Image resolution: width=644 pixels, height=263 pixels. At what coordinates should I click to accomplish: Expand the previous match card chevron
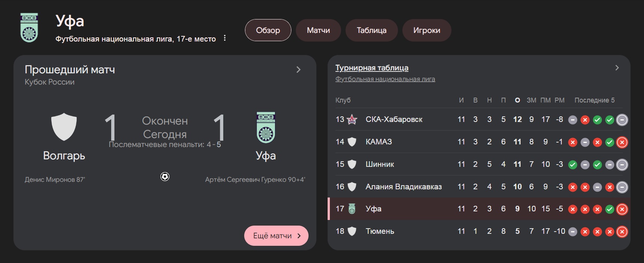298,70
